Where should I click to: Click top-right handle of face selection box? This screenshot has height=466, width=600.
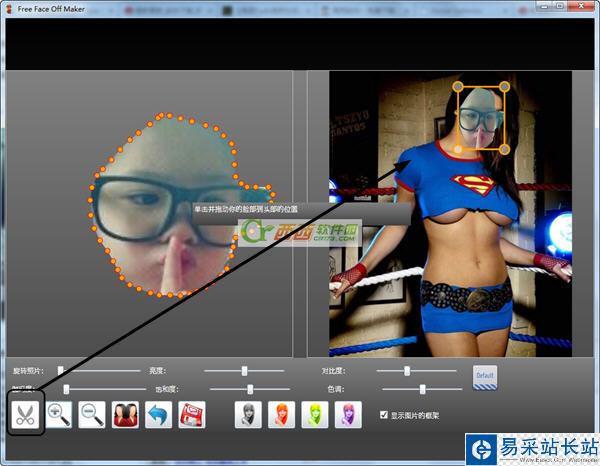coord(505,87)
